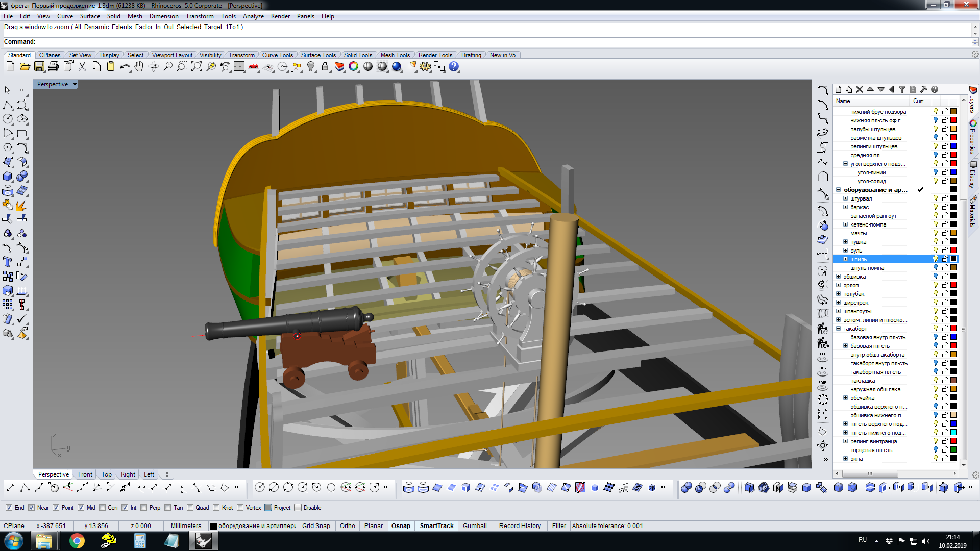Toggle the Near osnap checkbox
This screenshot has width=980, height=551.
tap(32, 508)
